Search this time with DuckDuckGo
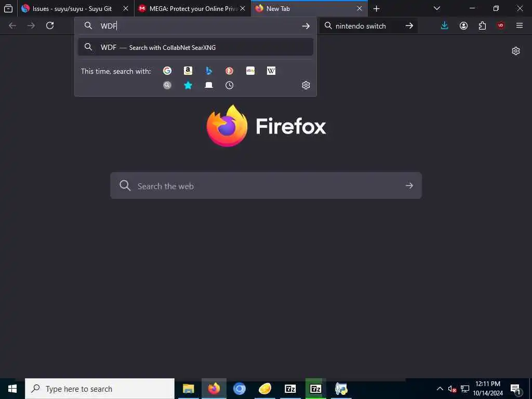Image resolution: width=532 pixels, height=399 pixels. click(229, 71)
